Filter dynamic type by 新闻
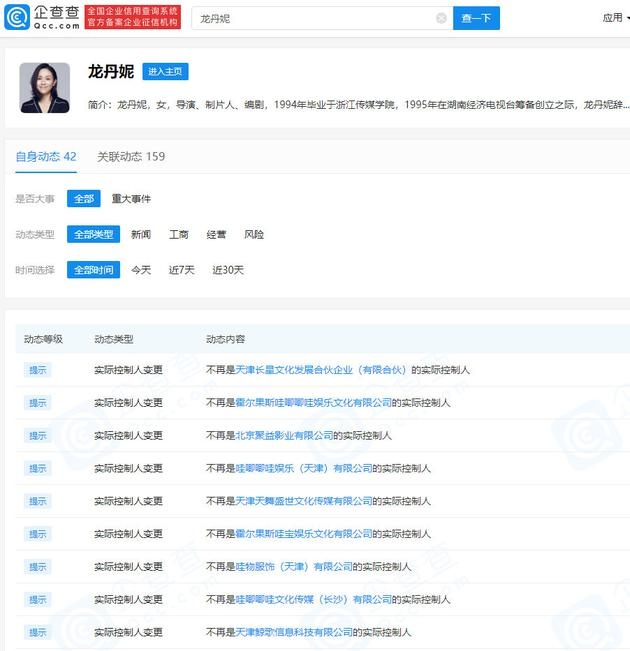630x651 pixels. click(x=141, y=234)
